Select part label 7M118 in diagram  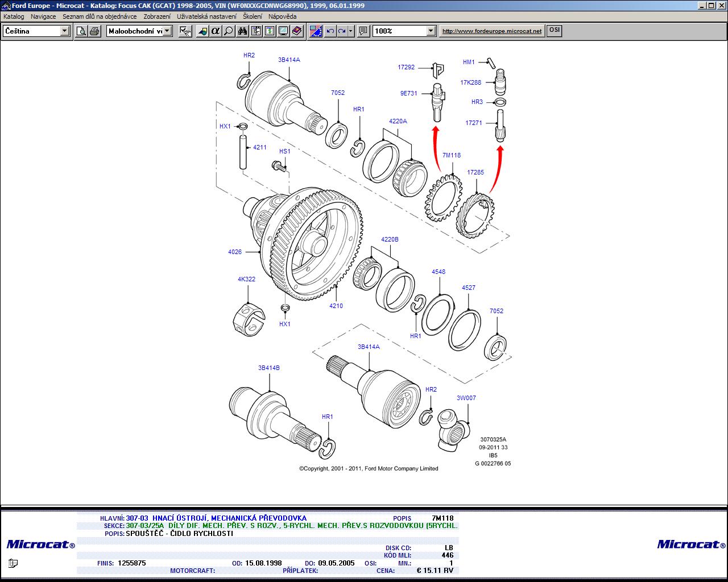(452, 155)
